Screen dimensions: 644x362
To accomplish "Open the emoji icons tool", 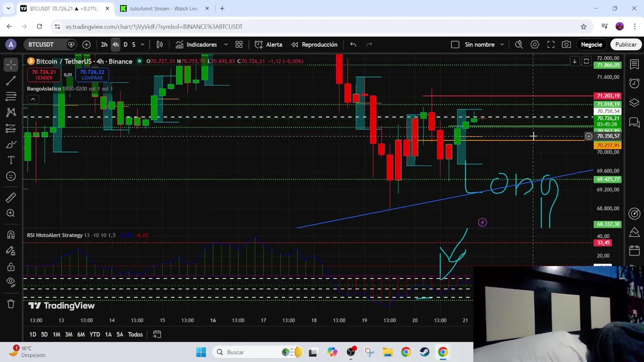I will (11, 176).
